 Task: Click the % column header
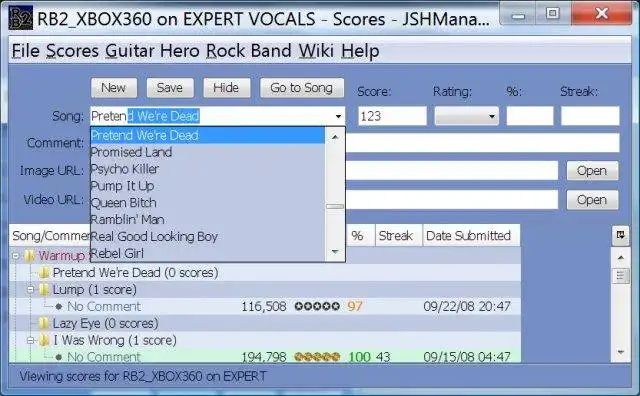tap(361, 236)
